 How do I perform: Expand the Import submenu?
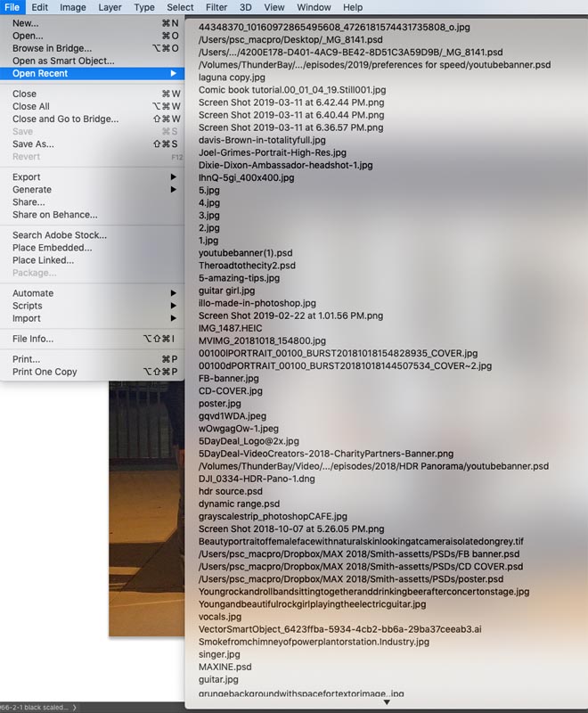coord(93,318)
